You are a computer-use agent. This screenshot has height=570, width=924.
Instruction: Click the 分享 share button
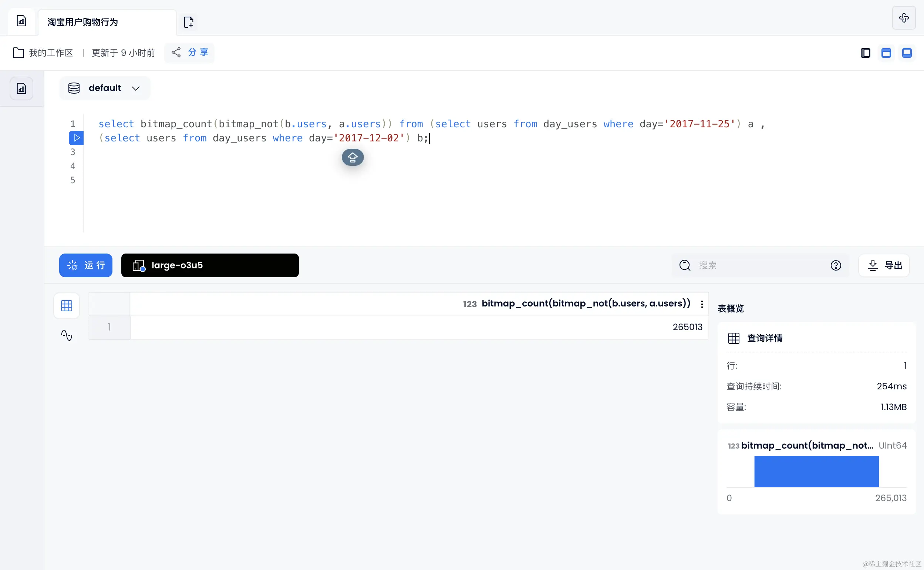tap(189, 53)
